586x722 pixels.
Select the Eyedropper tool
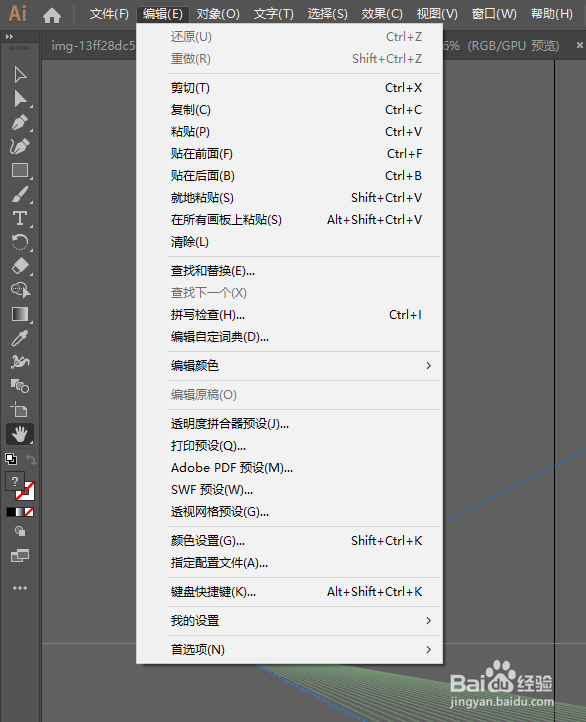[20, 338]
